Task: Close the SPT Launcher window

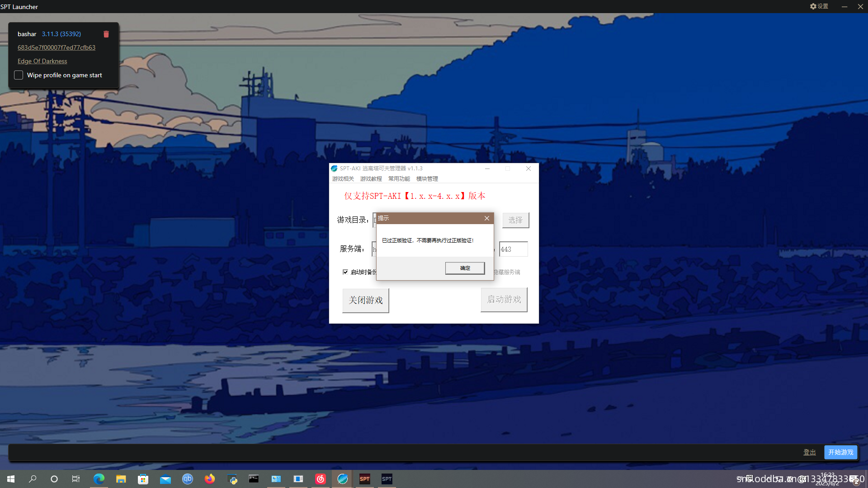Action: (860, 6)
